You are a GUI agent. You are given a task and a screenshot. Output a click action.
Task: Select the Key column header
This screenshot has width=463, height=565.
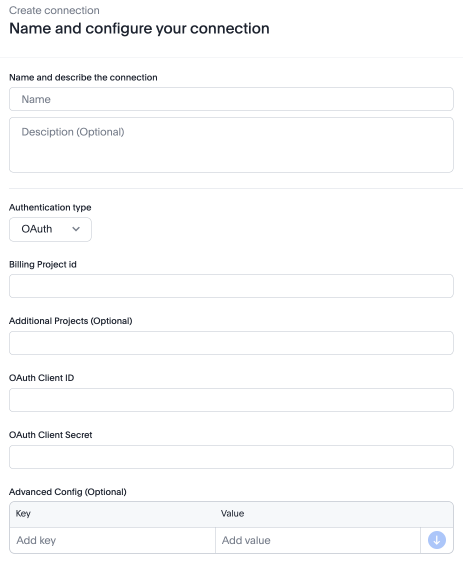pos(23,513)
